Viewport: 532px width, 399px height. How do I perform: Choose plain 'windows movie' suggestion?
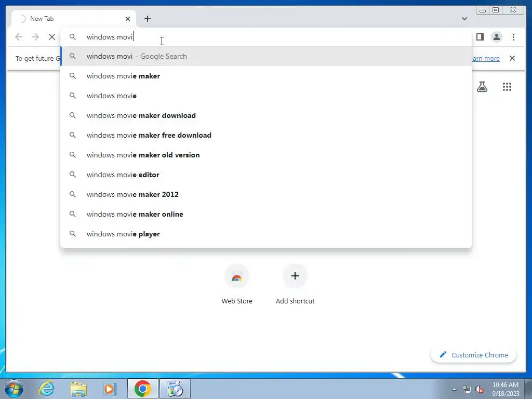click(266, 96)
